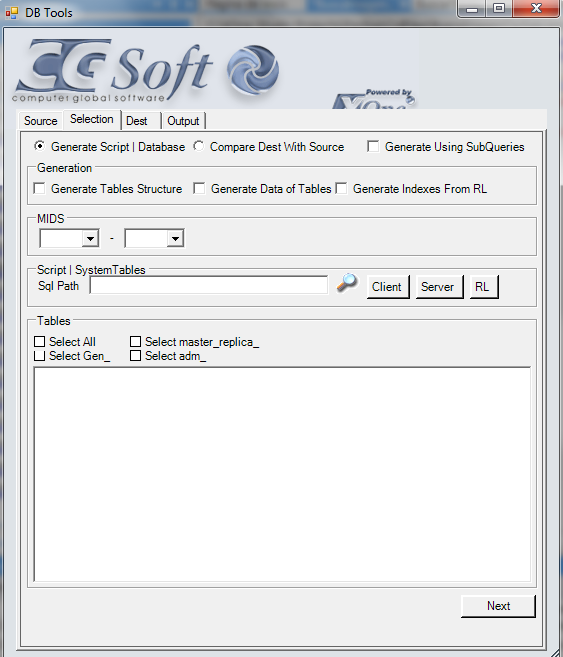Image resolution: width=563 pixels, height=657 pixels.
Task: Focus the Sql Path input field
Action: coord(209,285)
